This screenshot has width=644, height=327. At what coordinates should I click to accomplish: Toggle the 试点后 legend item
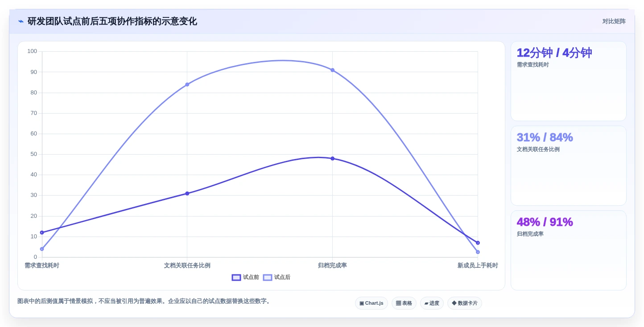click(277, 277)
